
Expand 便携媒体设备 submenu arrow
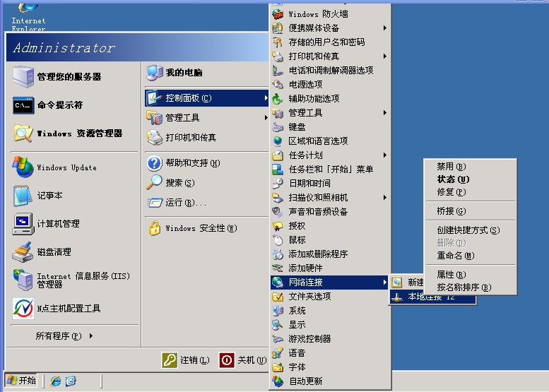coord(385,28)
